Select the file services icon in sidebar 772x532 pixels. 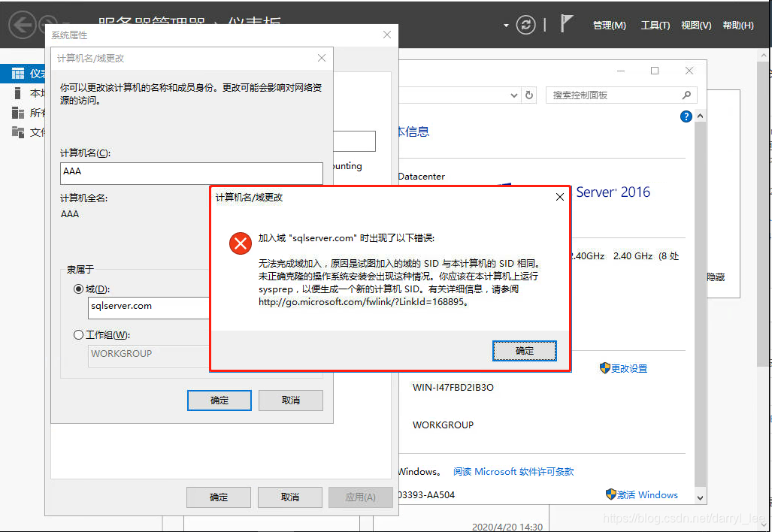(x=18, y=132)
